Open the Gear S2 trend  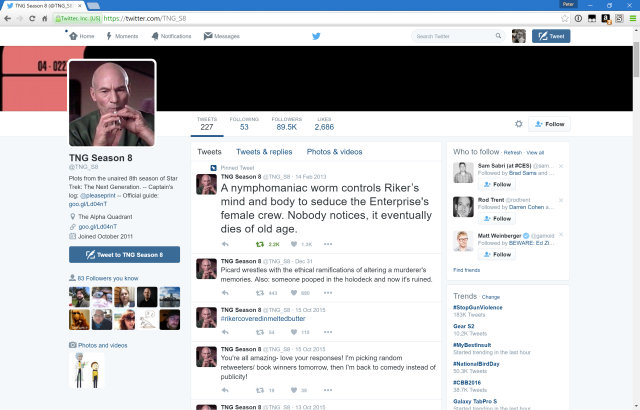pos(464,326)
